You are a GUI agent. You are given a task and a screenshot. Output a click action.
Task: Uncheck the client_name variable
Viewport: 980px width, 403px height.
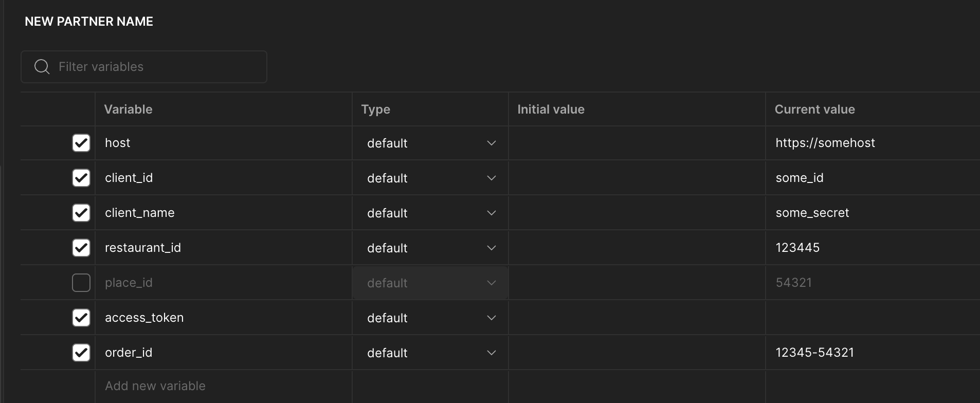(81, 213)
